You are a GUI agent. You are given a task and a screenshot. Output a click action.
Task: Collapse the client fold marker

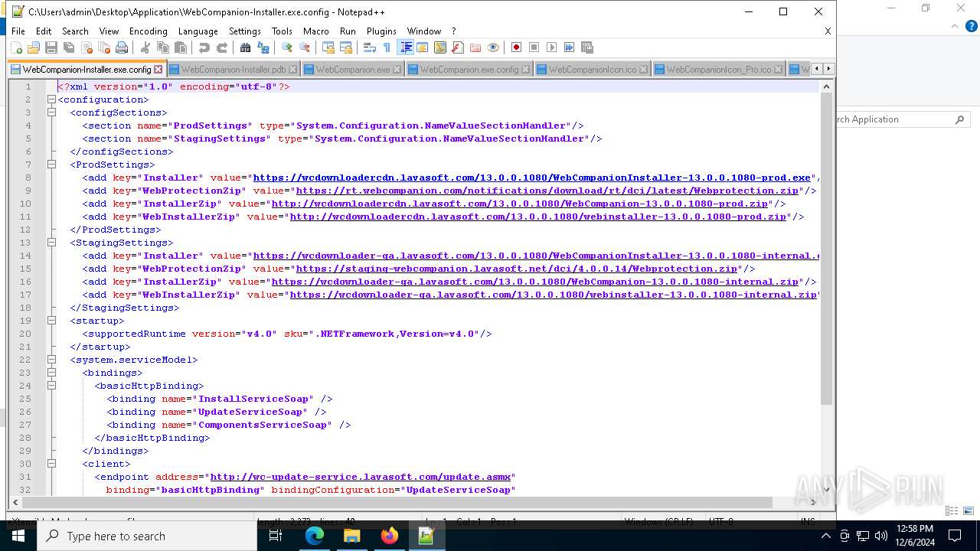(51, 464)
